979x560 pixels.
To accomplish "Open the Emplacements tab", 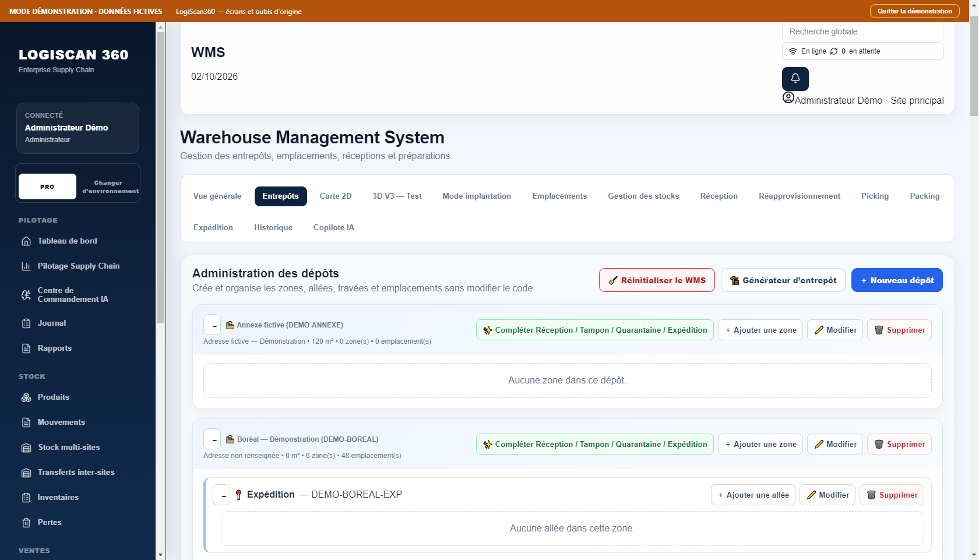I will [x=559, y=196].
